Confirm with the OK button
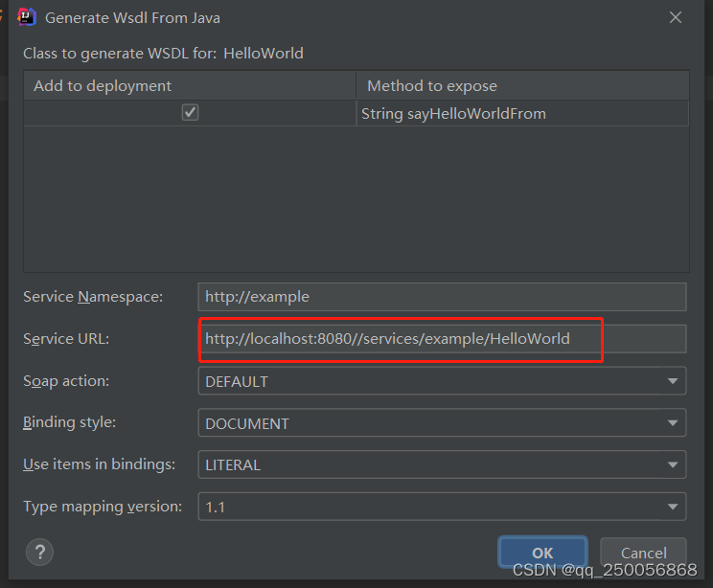Image resolution: width=713 pixels, height=588 pixels. [542, 553]
